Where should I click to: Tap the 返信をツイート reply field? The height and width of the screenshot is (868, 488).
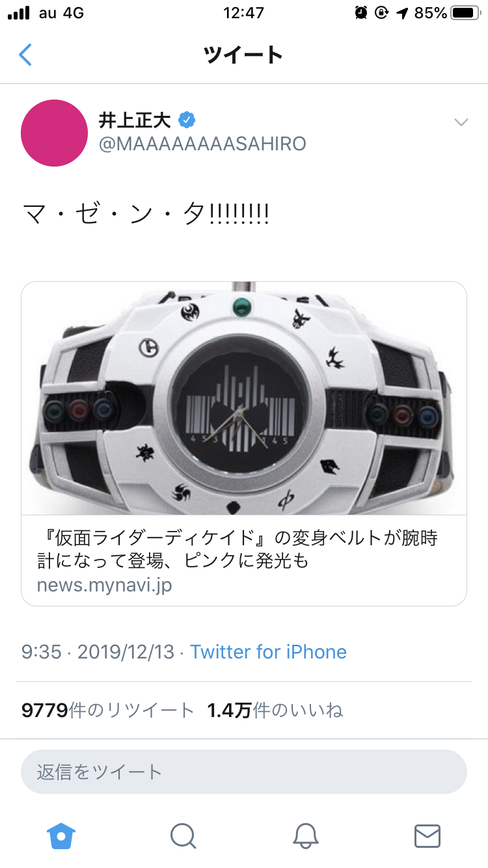tap(244, 772)
